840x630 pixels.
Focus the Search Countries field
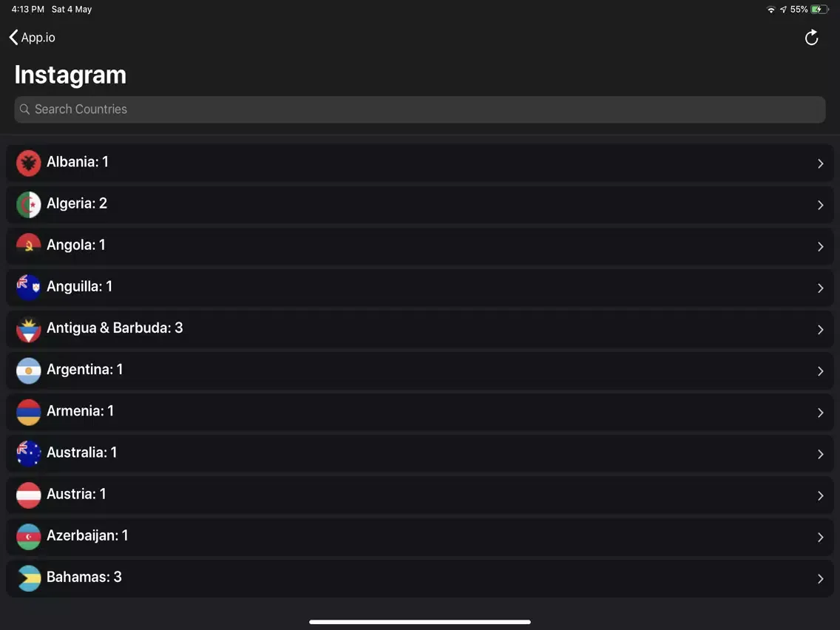click(x=420, y=109)
